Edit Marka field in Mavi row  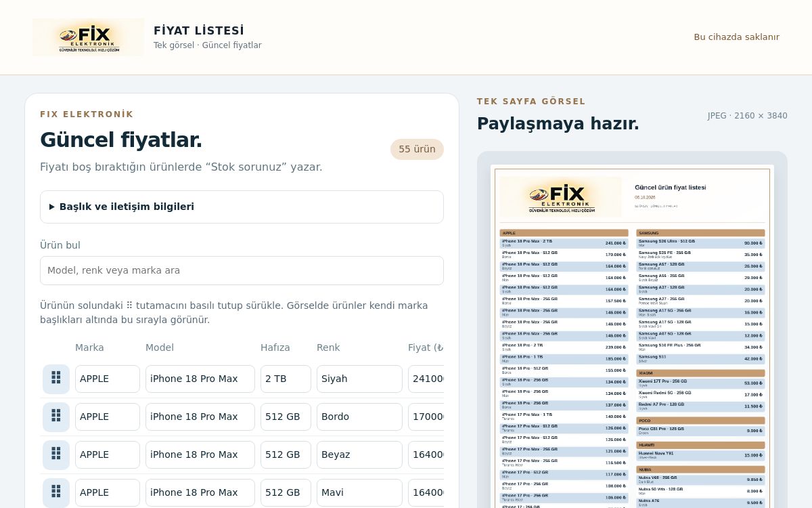108,493
